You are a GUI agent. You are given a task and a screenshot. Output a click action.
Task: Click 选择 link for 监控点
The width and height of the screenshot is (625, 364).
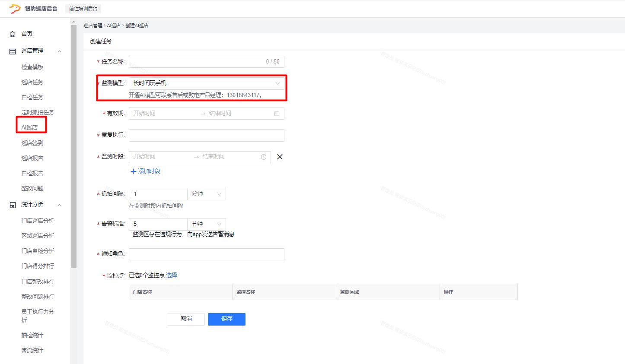171,275
